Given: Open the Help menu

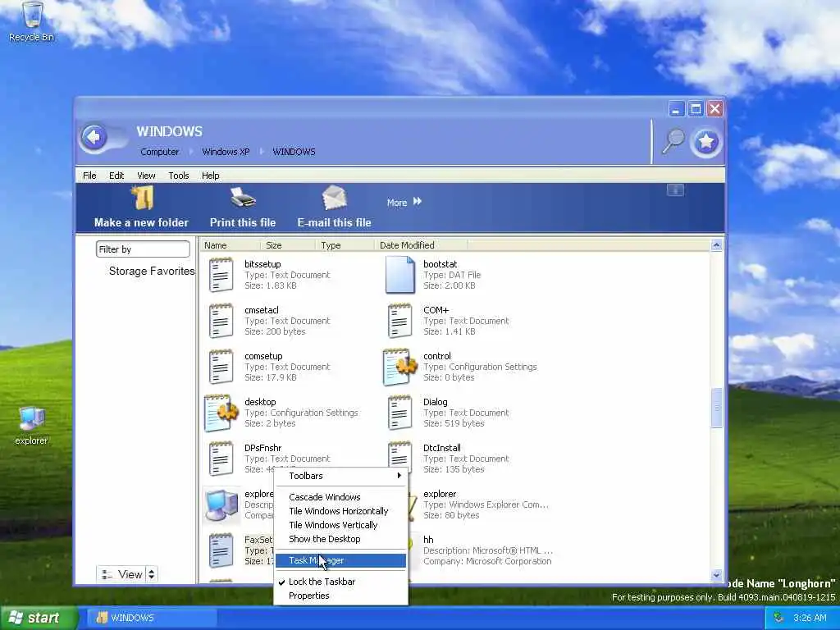Looking at the screenshot, I should [x=211, y=176].
